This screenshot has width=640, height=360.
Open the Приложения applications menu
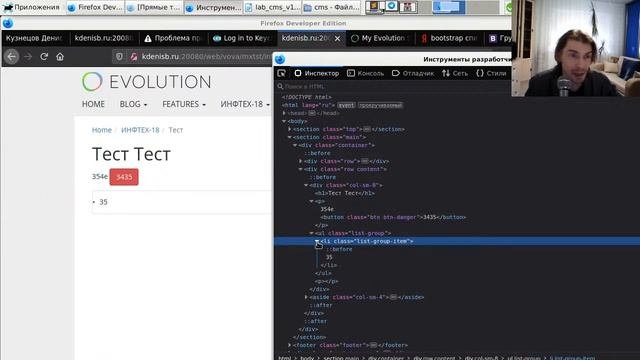coord(31,7)
